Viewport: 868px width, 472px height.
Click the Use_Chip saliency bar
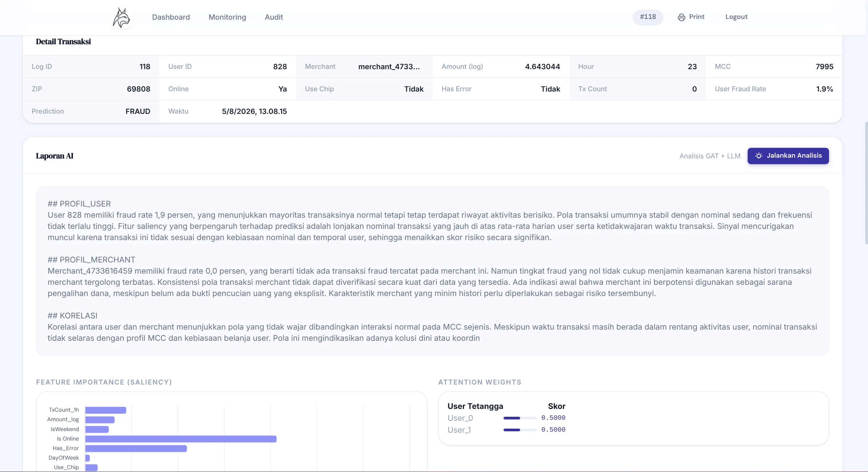coord(92,467)
